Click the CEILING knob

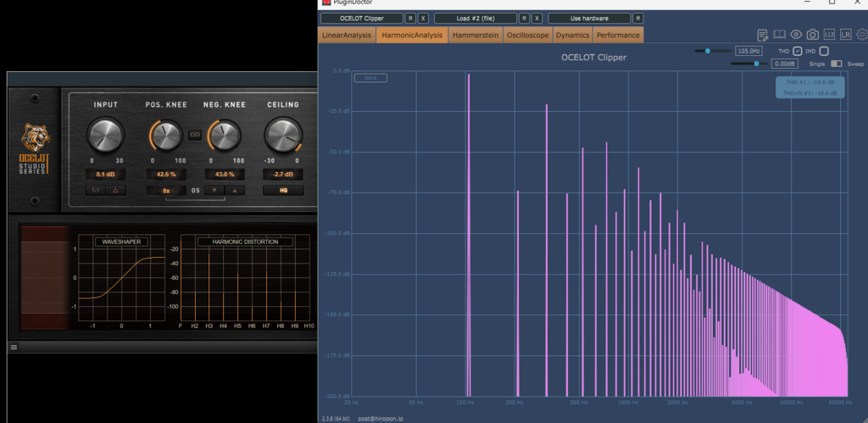point(283,135)
